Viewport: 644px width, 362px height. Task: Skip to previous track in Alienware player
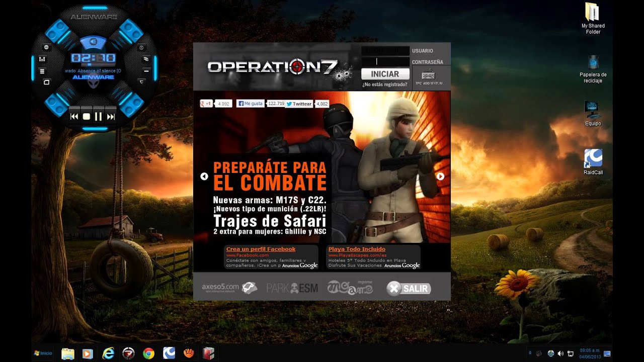(74, 117)
